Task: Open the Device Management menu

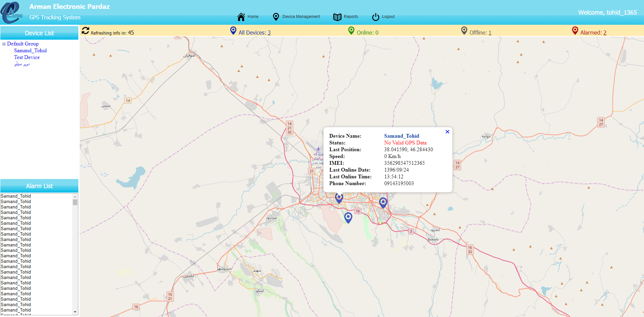Action: [301, 17]
